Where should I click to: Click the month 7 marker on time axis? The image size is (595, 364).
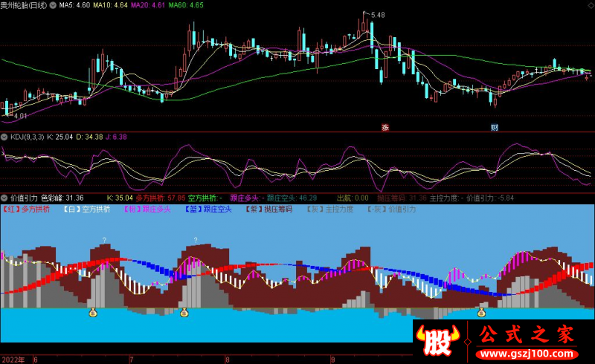point(132,360)
